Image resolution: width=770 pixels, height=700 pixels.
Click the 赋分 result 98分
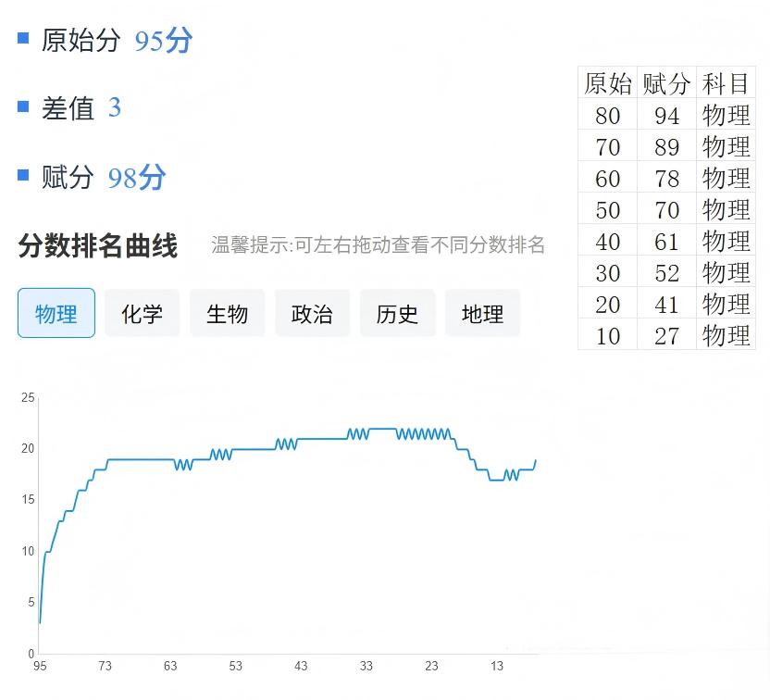[x=136, y=177]
